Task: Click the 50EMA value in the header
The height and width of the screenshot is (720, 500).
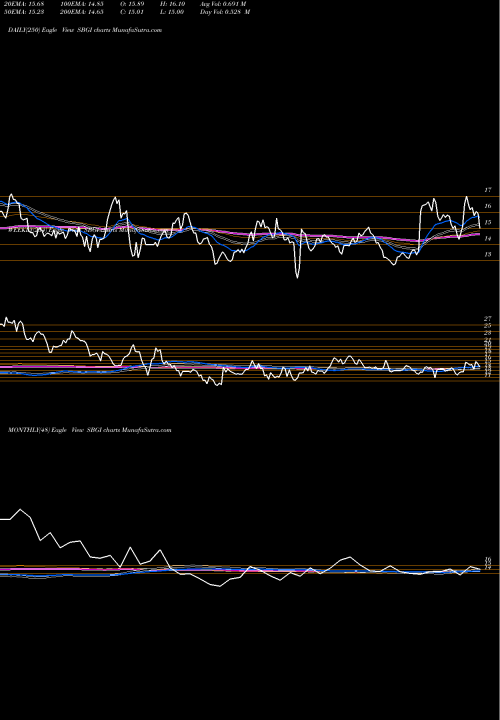Action: pyautogui.click(x=24, y=12)
